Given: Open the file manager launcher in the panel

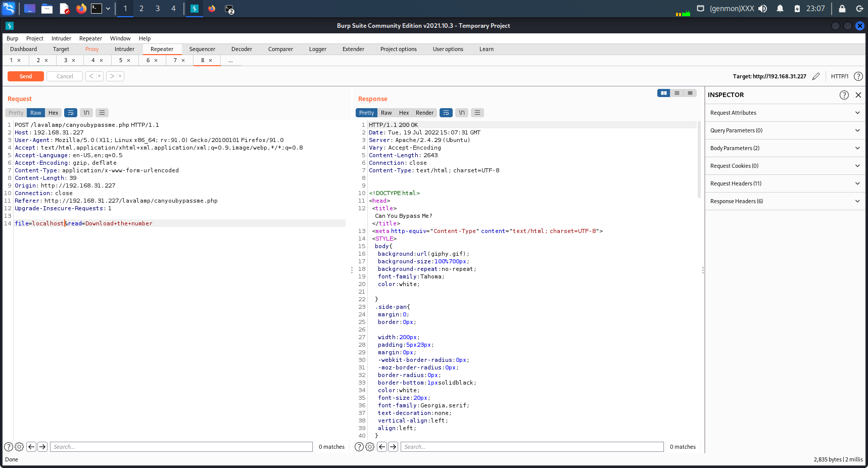Looking at the screenshot, I should 47,9.
